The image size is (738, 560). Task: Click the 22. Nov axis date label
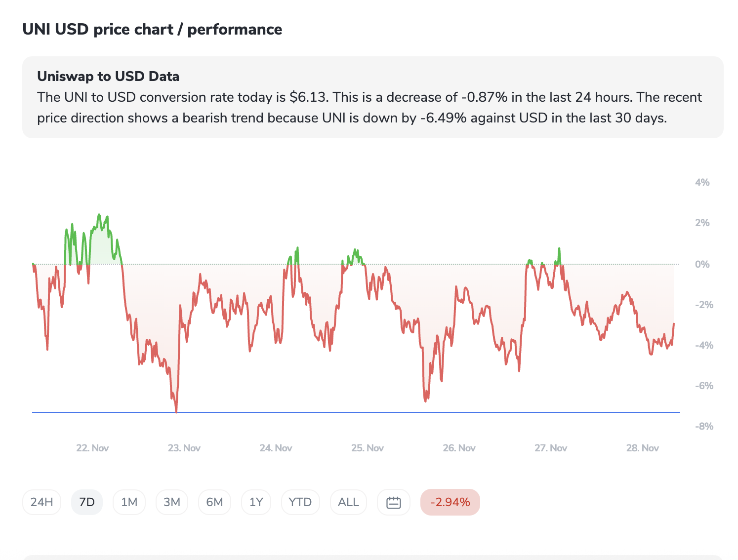[92, 448]
